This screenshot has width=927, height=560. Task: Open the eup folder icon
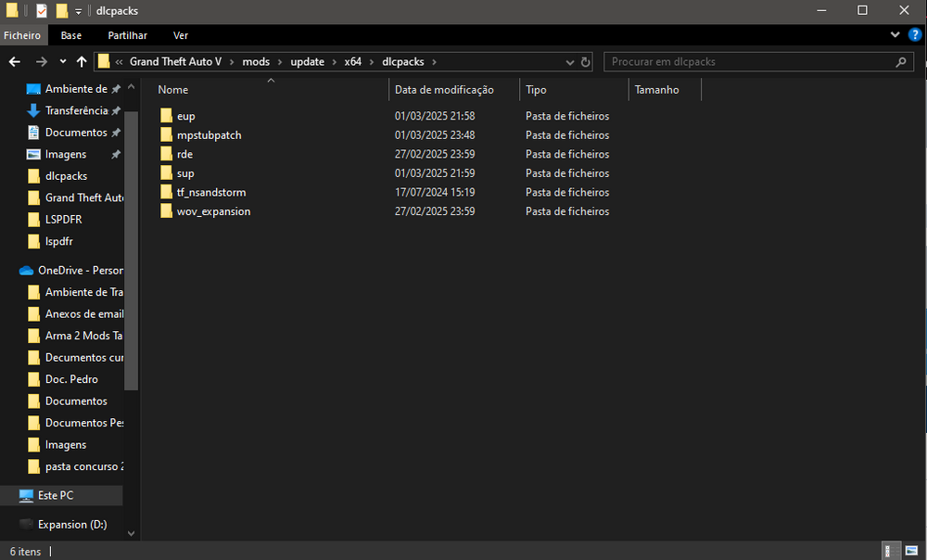pyautogui.click(x=167, y=116)
